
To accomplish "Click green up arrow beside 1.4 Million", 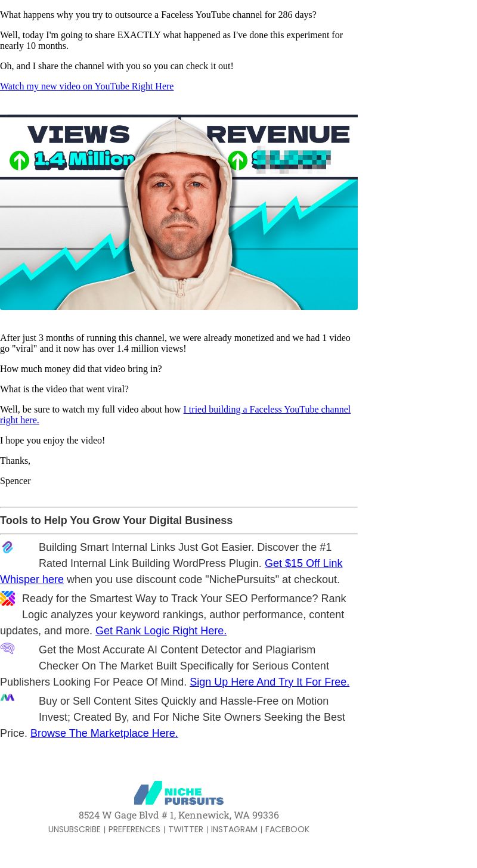I will pos(20,160).
